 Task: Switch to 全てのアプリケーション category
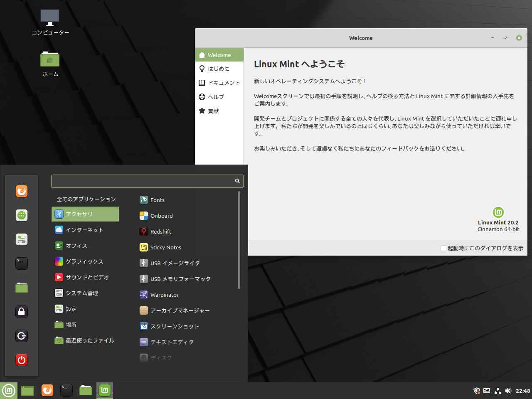click(x=86, y=199)
